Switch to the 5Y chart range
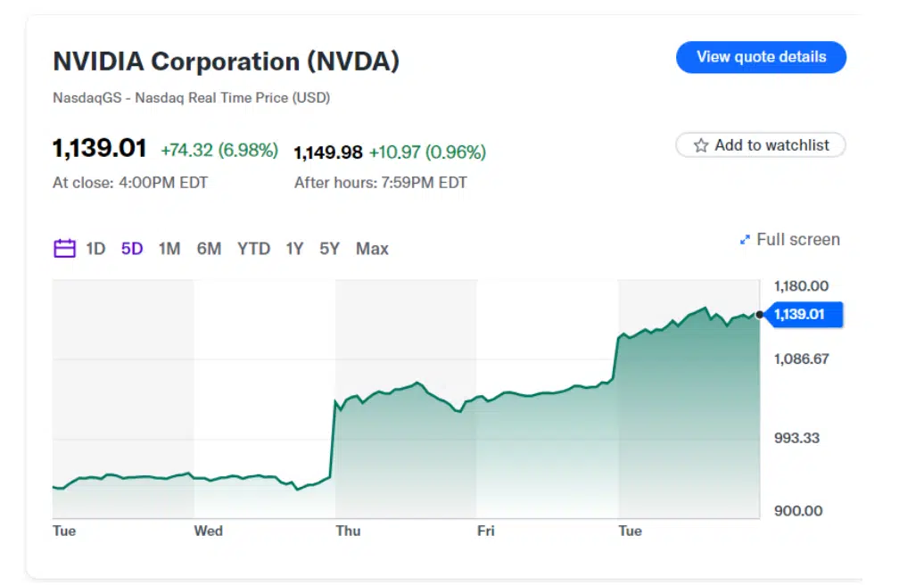This screenshot has width=924, height=585. coord(328,249)
